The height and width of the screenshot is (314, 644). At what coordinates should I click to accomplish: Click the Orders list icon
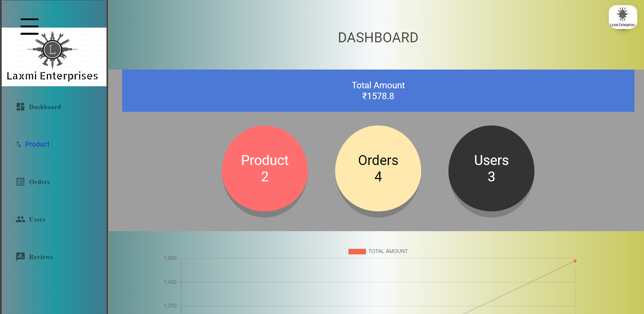(x=20, y=182)
